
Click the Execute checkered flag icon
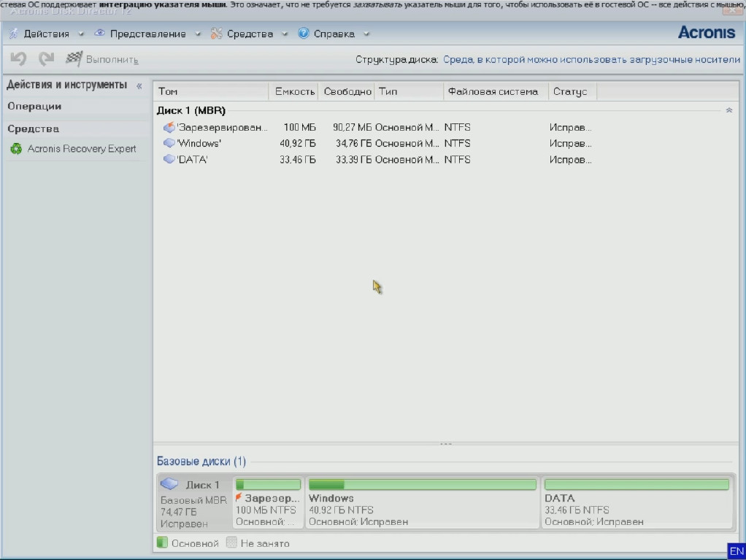pyautogui.click(x=74, y=59)
